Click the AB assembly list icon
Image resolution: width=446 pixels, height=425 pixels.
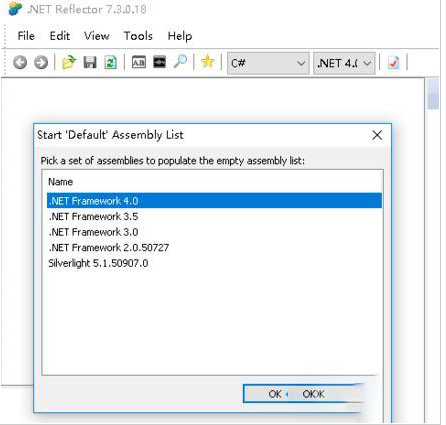pos(139,62)
